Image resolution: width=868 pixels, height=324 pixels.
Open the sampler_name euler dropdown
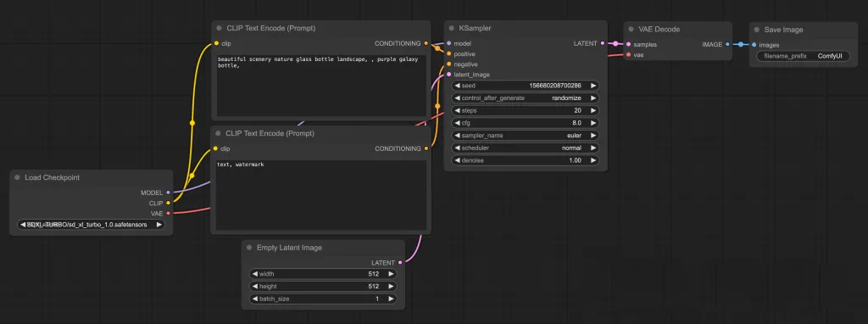(x=526, y=135)
